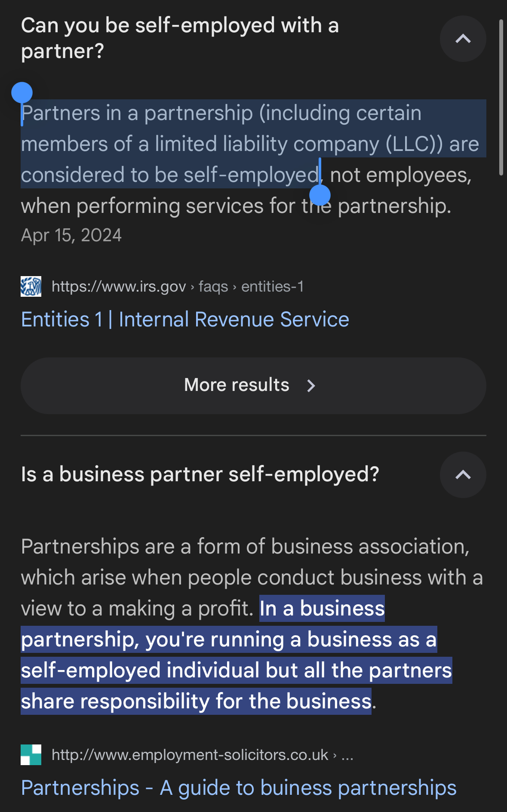This screenshot has height=812, width=507.
Task: Click the employment-solicitors site favicon
Action: [x=31, y=755]
